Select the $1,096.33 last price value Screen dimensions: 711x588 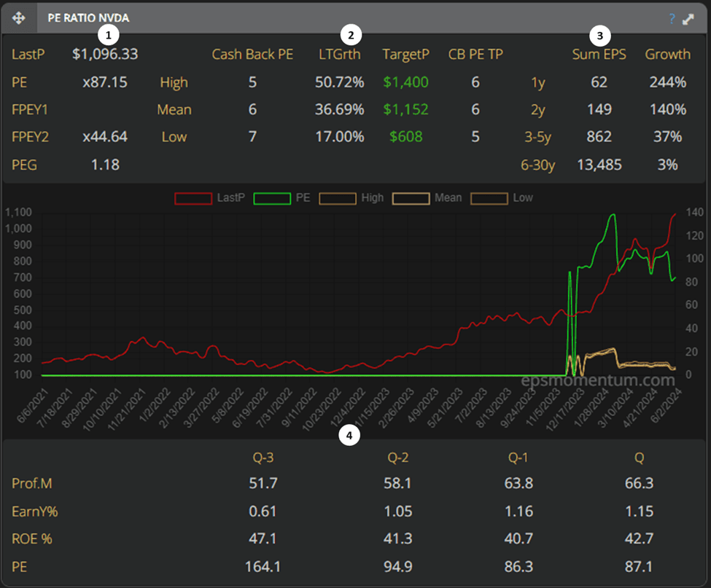coord(105,54)
